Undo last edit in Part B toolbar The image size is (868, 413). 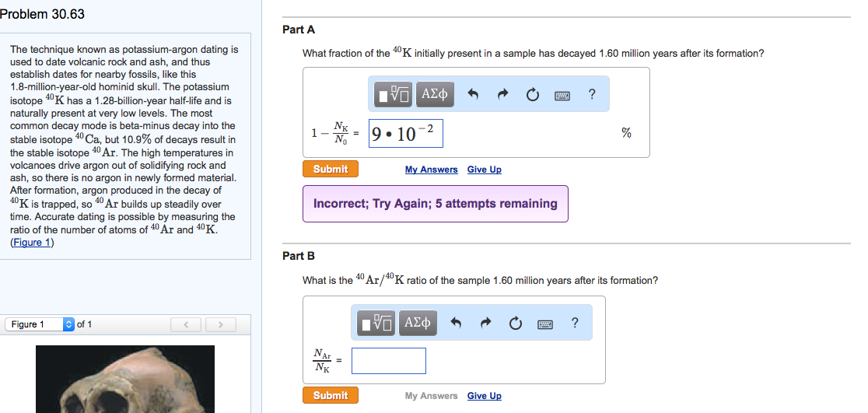pos(456,323)
